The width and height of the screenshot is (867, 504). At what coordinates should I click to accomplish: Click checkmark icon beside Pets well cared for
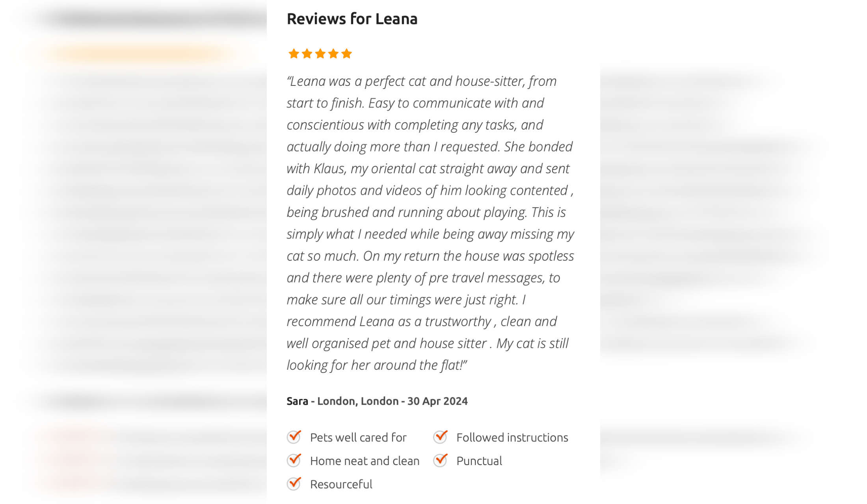tap(294, 437)
